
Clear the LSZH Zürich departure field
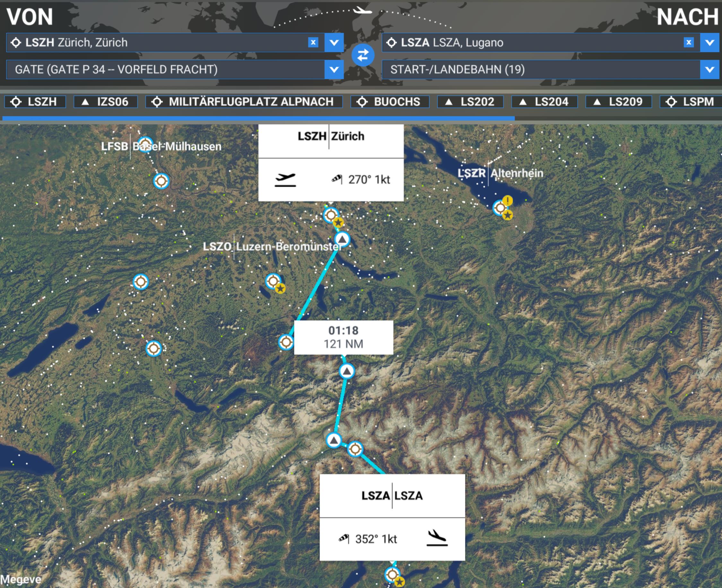pyautogui.click(x=313, y=42)
